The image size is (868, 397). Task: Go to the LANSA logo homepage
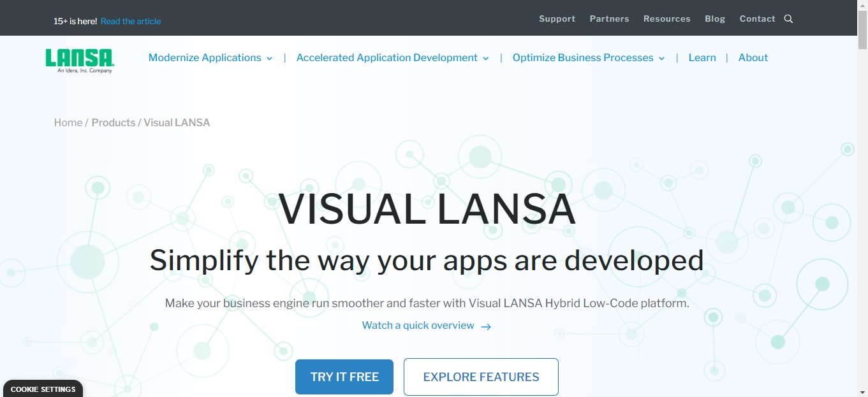coord(80,61)
